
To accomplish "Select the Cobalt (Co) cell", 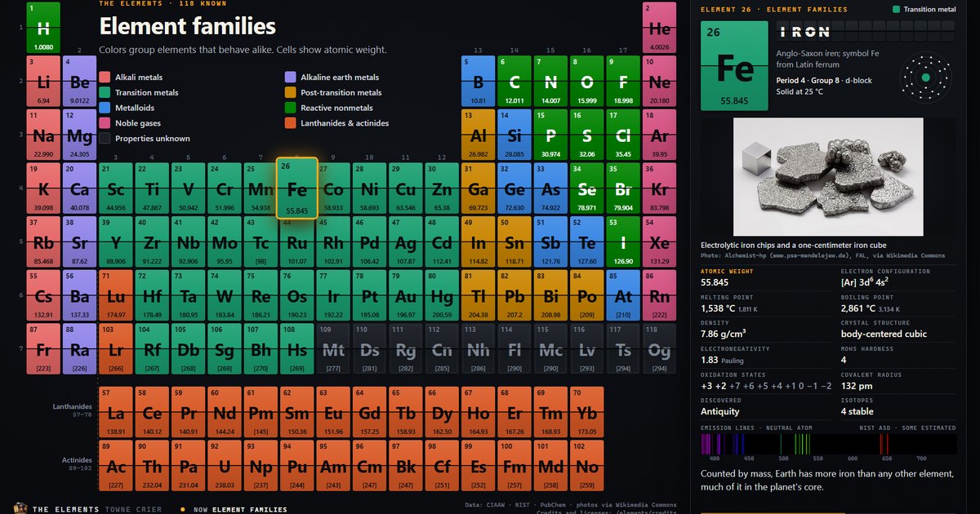I will (333, 188).
